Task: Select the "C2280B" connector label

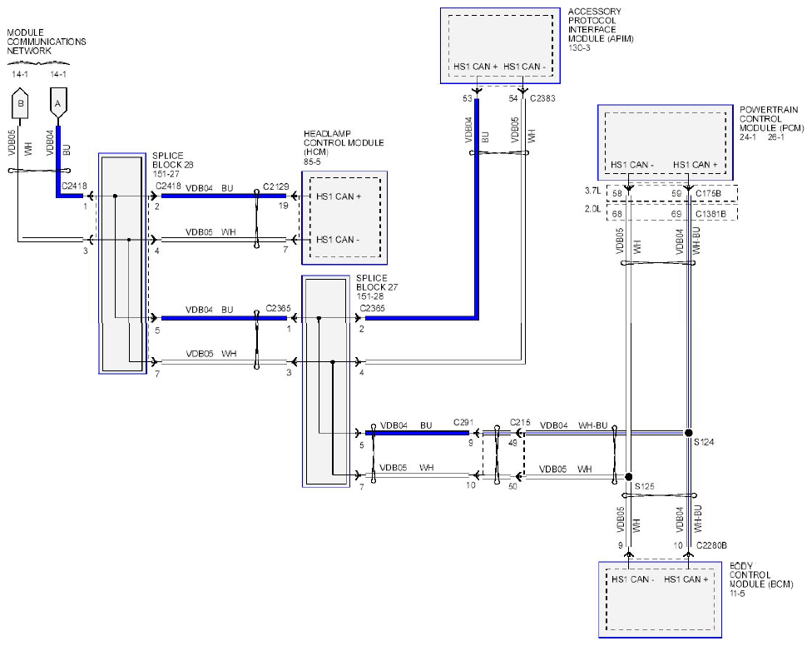Action: coord(711,545)
